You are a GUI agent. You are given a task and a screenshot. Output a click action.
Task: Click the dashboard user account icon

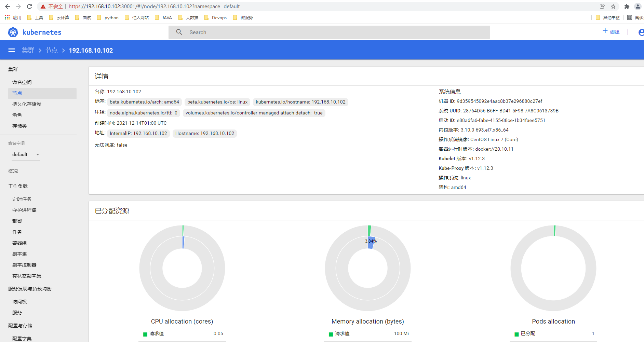pyautogui.click(x=641, y=32)
